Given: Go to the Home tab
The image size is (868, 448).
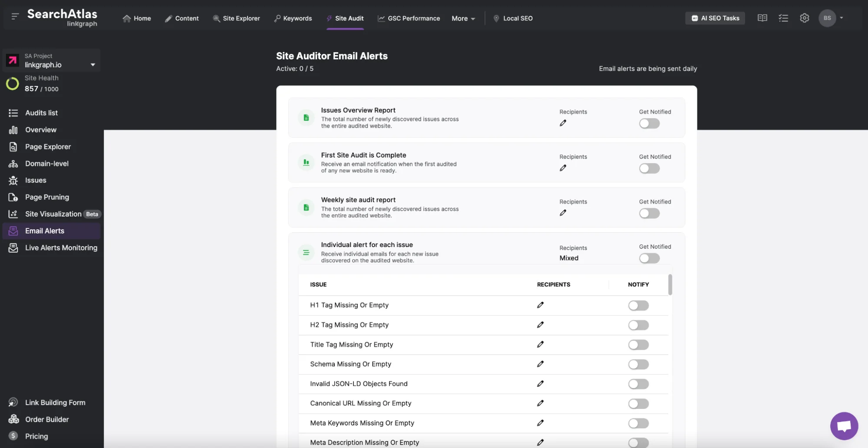Looking at the screenshot, I should click(x=137, y=18).
